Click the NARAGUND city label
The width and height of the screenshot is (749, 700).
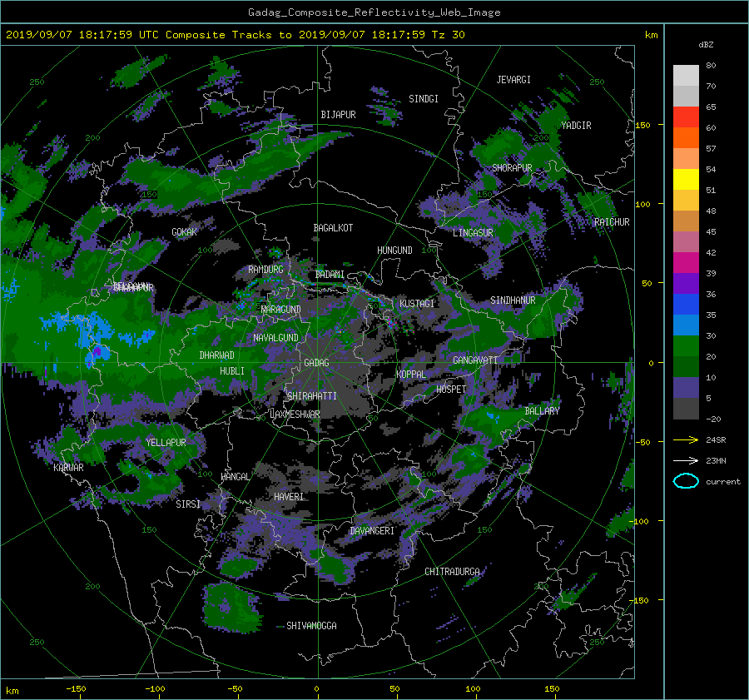tap(281, 310)
